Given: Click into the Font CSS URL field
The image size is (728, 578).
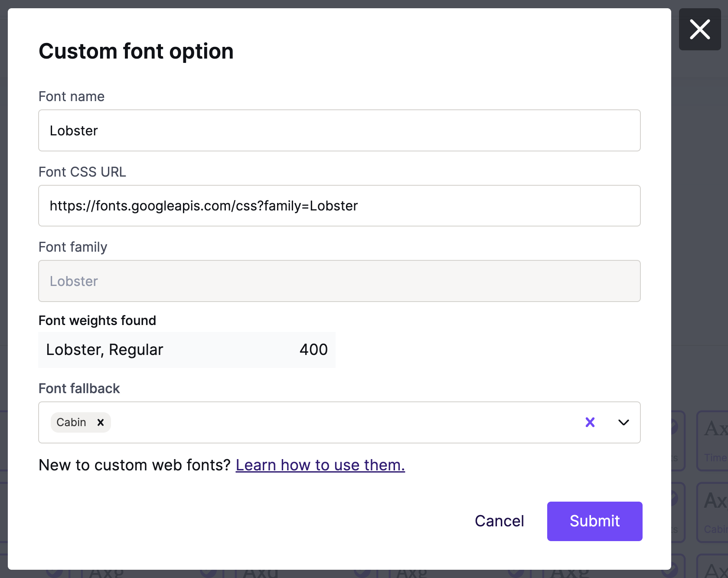Looking at the screenshot, I should [339, 206].
